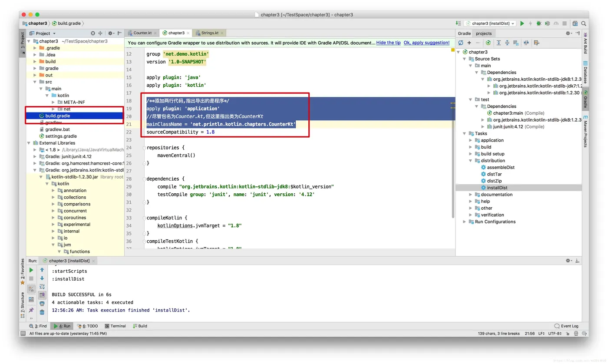Expand Run Configurations node in Gradle
This screenshot has width=608, height=364.
click(465, 222)
